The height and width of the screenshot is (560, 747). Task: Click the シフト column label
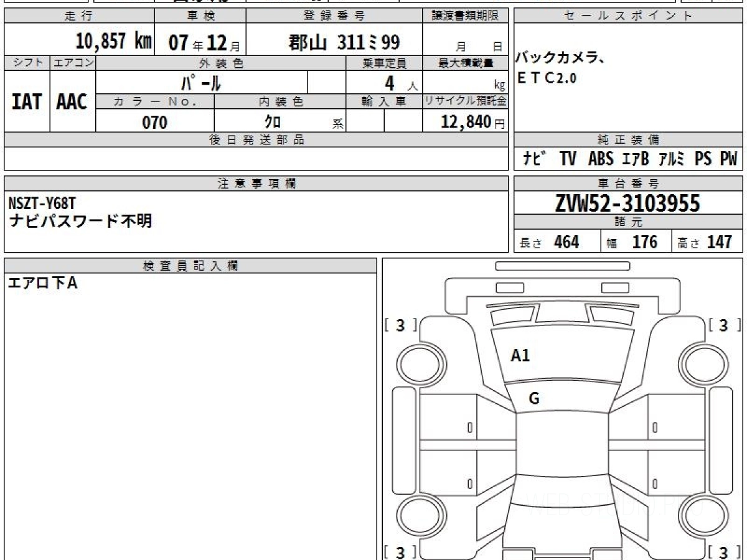tap(27, 63)
